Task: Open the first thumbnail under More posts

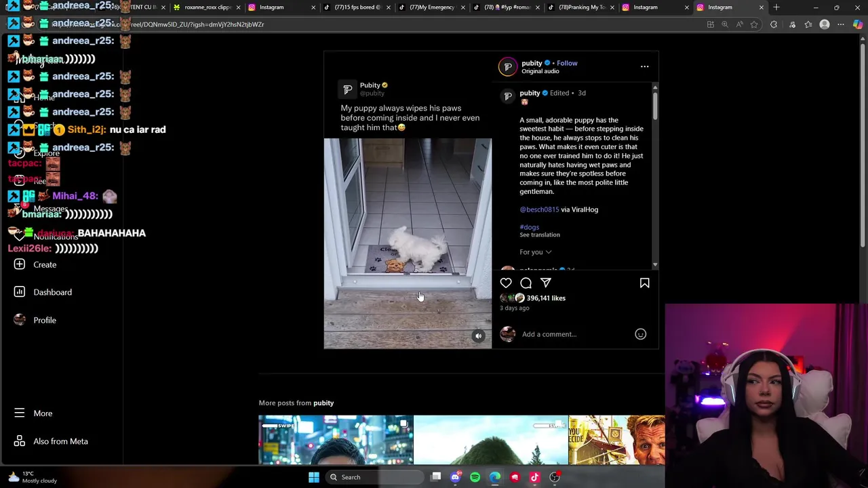Action: 336,440
